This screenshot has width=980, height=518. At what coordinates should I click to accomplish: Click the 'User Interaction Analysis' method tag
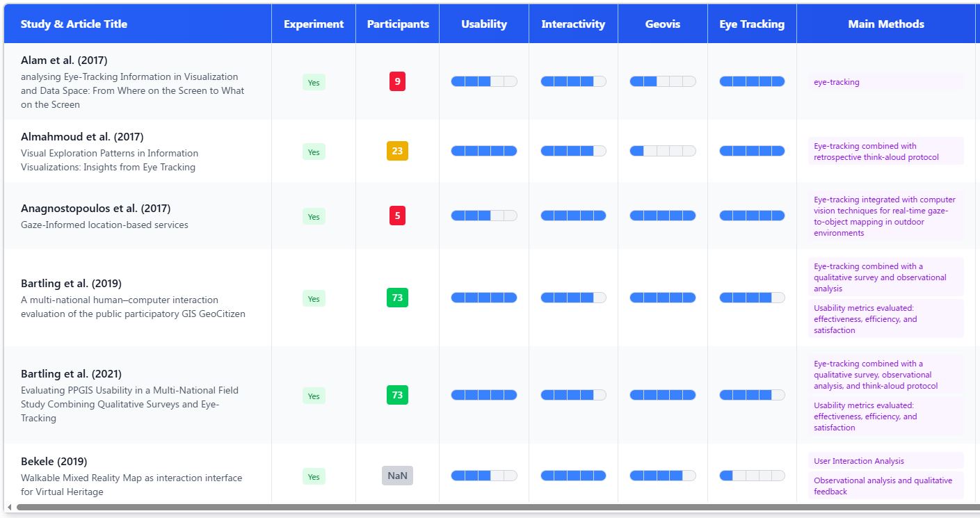coord(859,461)
